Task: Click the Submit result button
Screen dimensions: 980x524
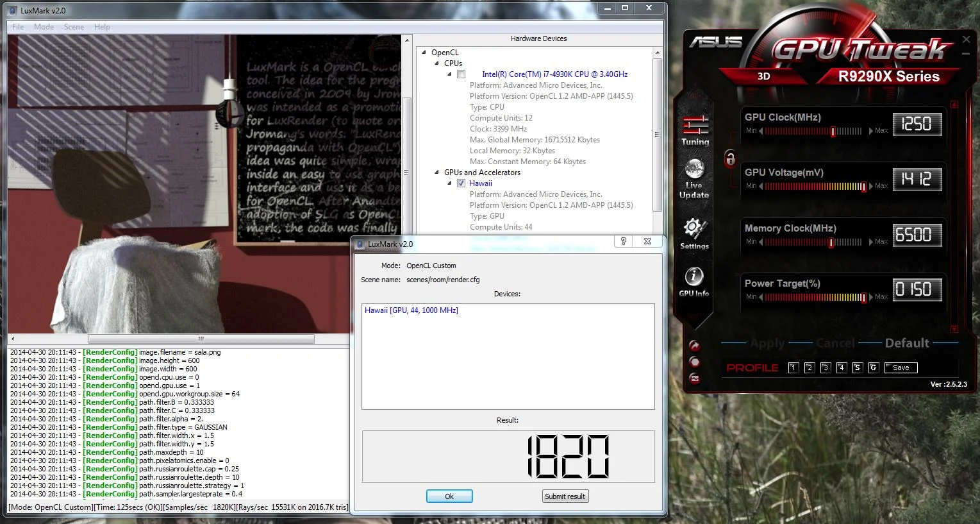Action: (x=565, y=496)
